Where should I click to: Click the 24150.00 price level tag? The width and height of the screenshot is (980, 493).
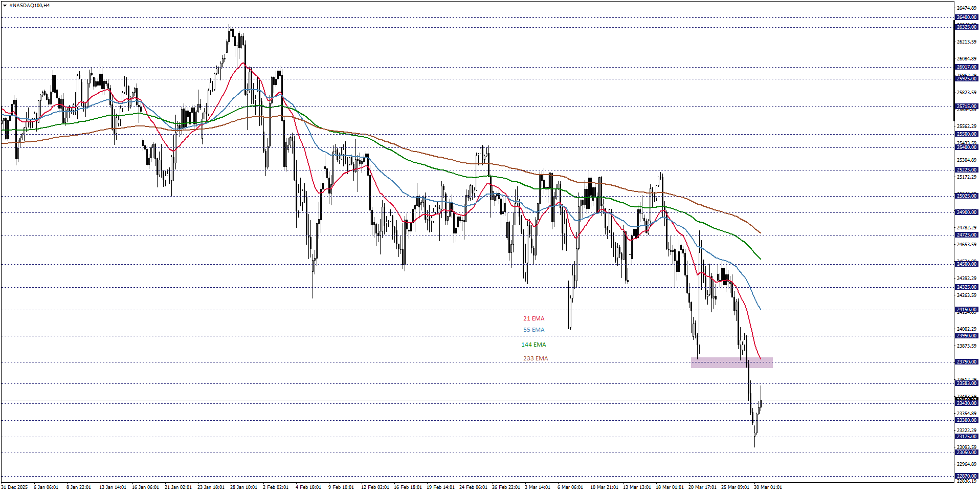point(966,309)
